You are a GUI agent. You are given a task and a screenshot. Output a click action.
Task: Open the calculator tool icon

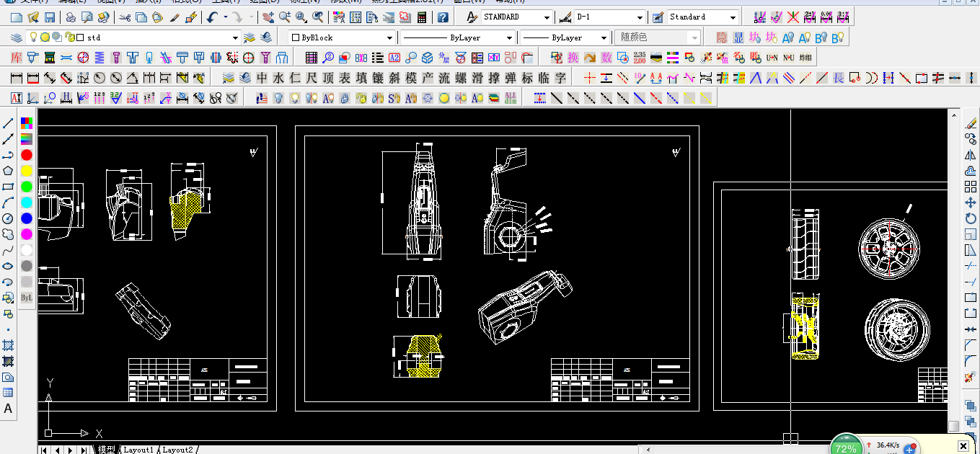pyautogui.click(x=421, y=17)
